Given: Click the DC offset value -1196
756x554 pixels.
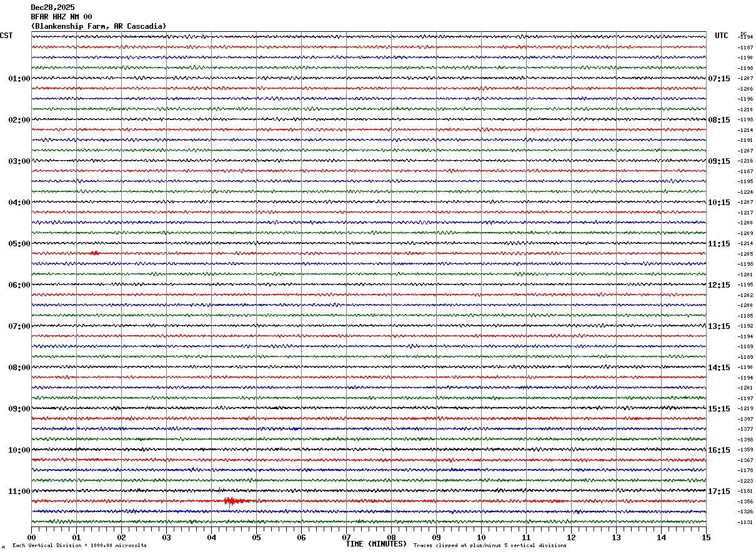Looking at the screenshot, I should coord(745,99).
